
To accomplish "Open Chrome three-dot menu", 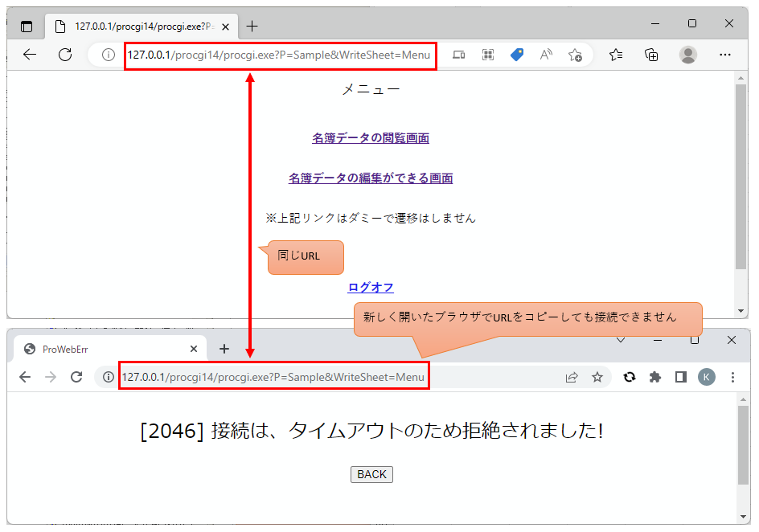I will [732, 377].
